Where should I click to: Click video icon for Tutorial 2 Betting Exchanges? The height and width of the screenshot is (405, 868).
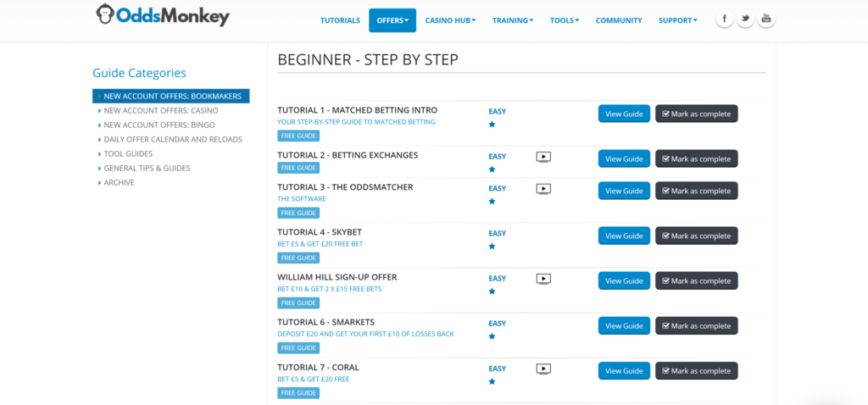tap(543, 157)
